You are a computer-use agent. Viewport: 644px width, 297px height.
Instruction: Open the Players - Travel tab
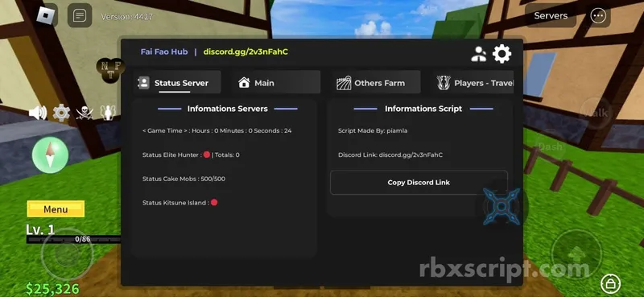click(x=473, y=83)
